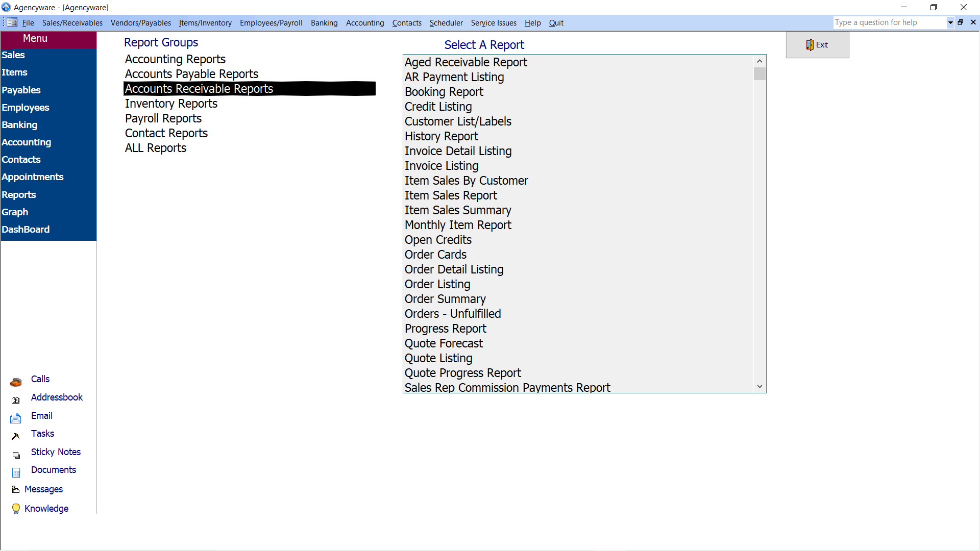This screenshot has width=980, height=551.
Task: Click the Sticky Notes icon
Action: pos(16,455)
